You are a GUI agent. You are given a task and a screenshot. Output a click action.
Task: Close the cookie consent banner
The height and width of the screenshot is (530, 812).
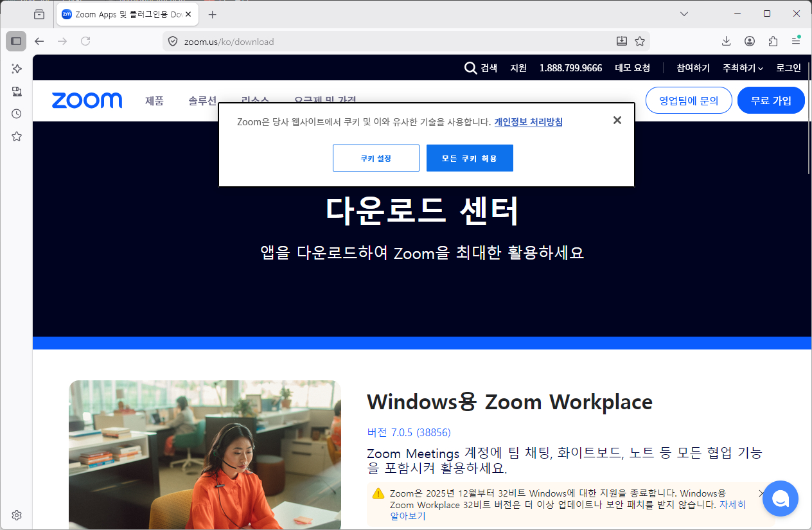[x=617, y=120]
